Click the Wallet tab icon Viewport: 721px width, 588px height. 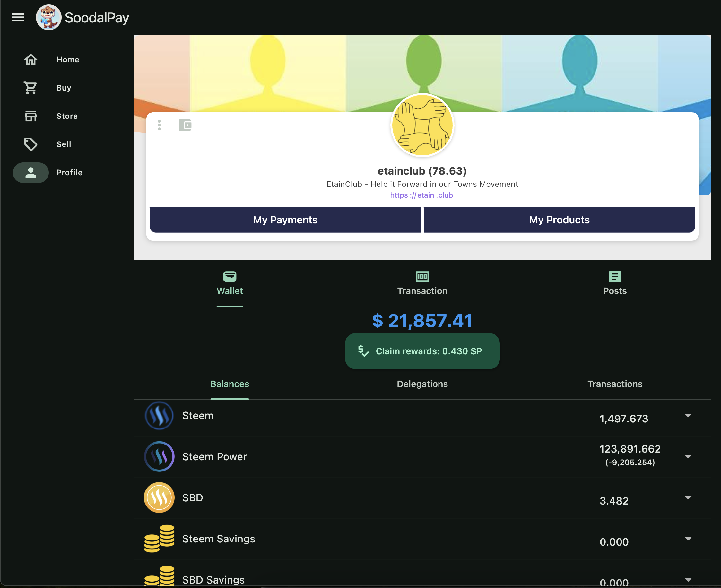click(x=230, y=276)
